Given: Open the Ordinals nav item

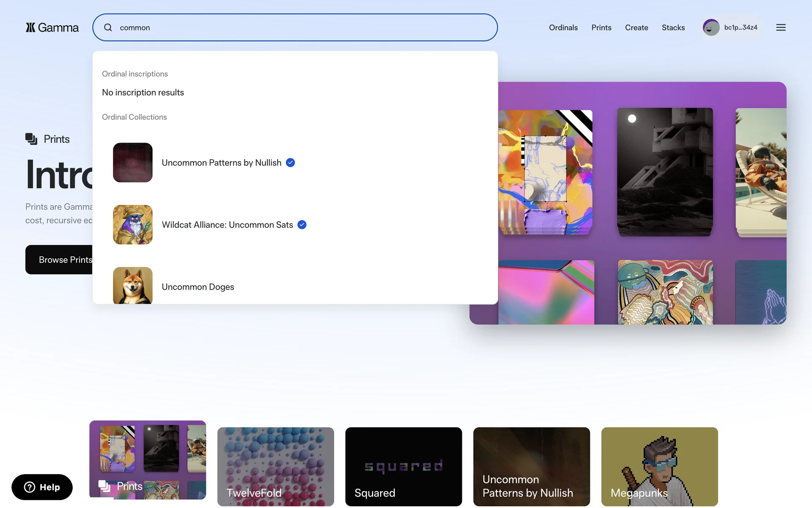Looking at the screenshot, I should [x=563, y=28].
